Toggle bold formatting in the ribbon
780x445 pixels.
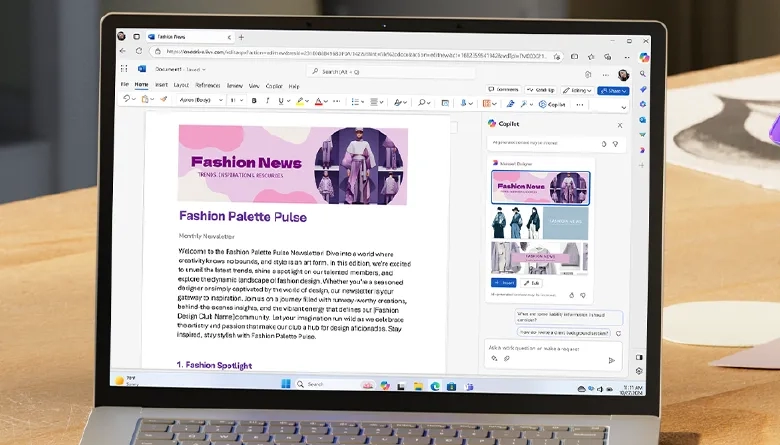pos(254,101)
